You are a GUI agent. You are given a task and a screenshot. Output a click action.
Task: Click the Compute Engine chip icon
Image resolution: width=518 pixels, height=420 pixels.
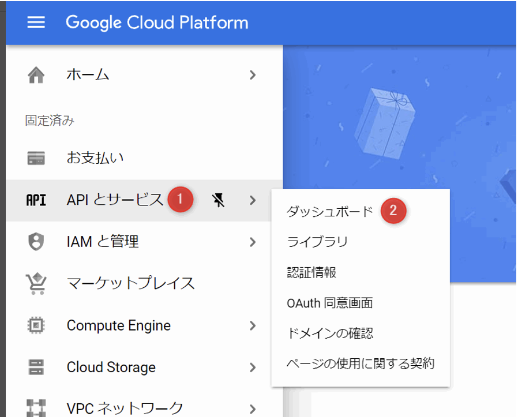point(36,325)
